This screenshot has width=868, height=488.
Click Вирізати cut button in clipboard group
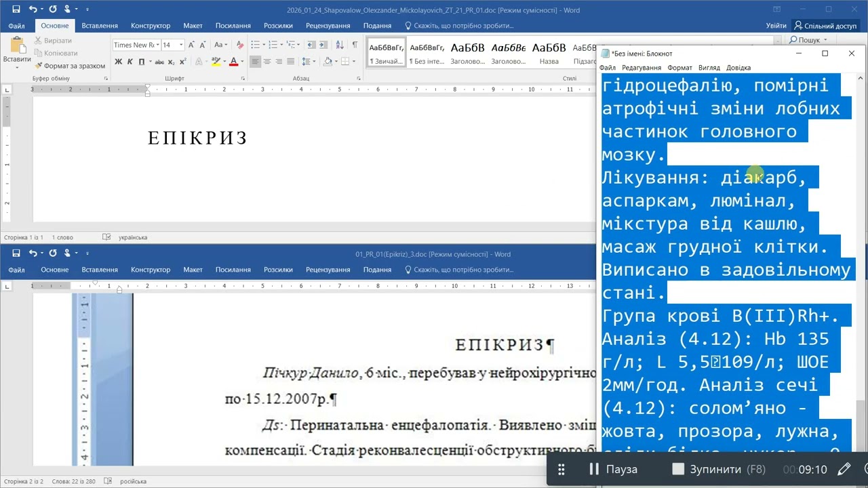click(53, 41)
